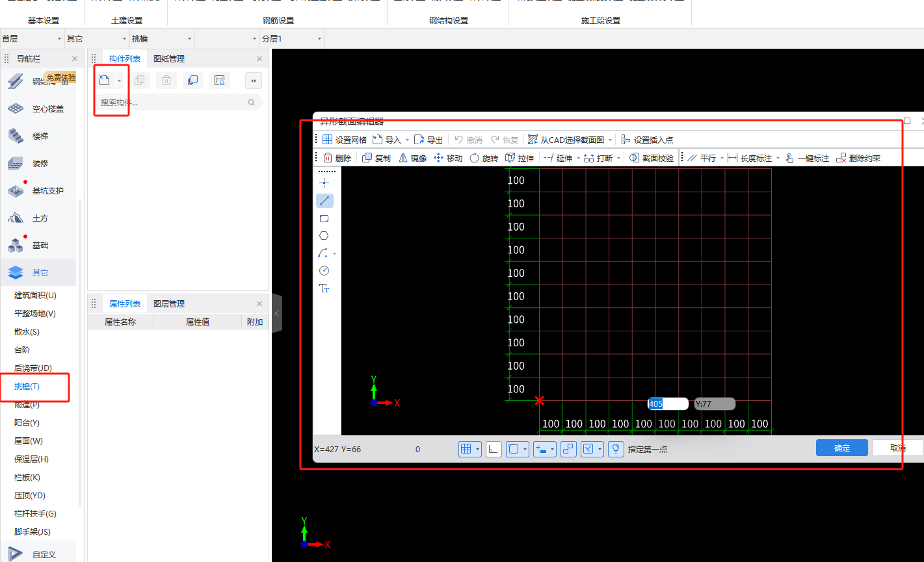Select the rectangle drawing tool

[324, 218]
